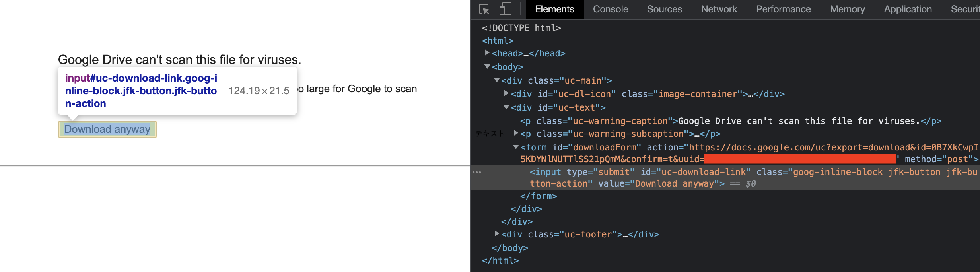Open the Security tab
Viewport: 980px width, 272px height.
click(x=965, y=9)
